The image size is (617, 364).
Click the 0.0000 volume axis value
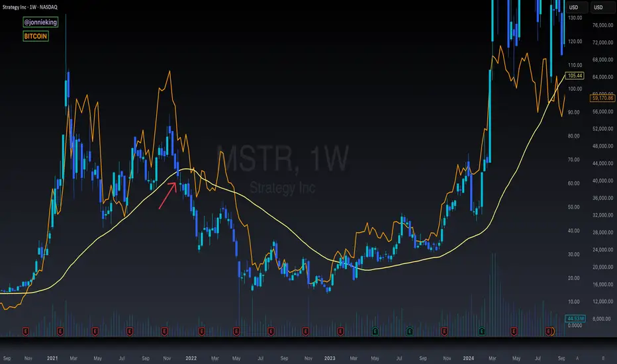click(575, 326)
